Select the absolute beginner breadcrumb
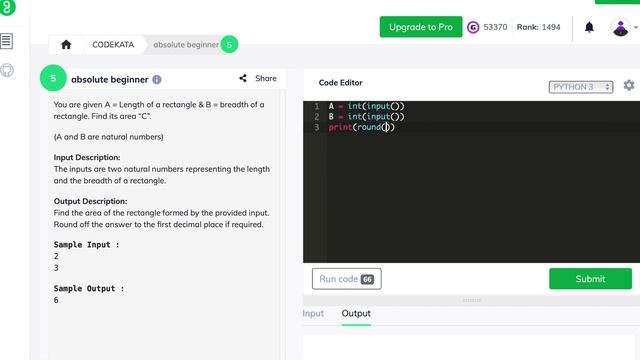 click(186, 44)
